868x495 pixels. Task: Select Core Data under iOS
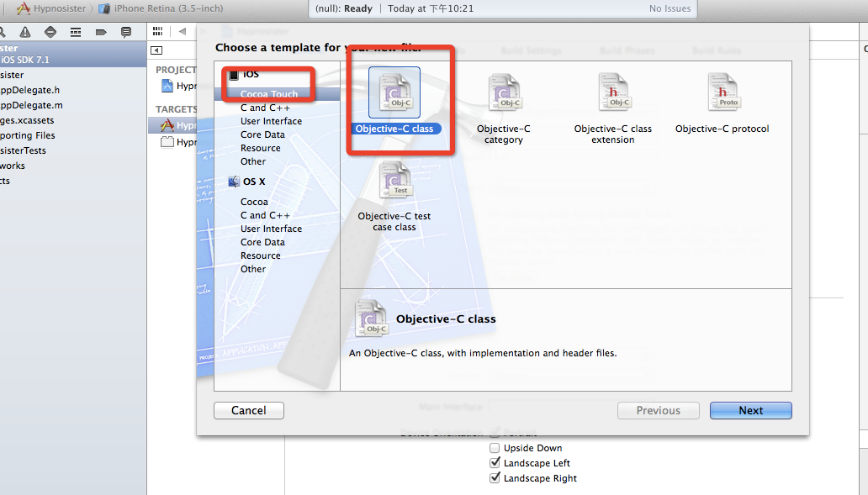(262, 134)
